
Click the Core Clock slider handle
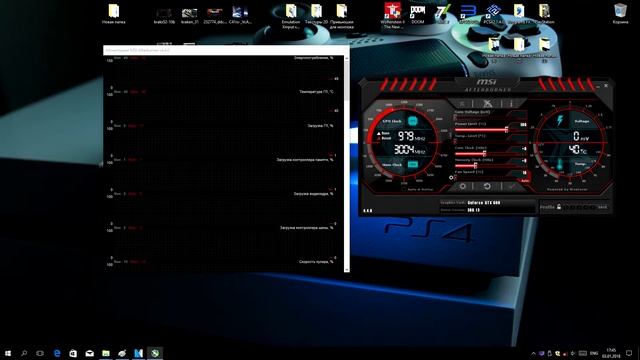click(x=484, y=153)
